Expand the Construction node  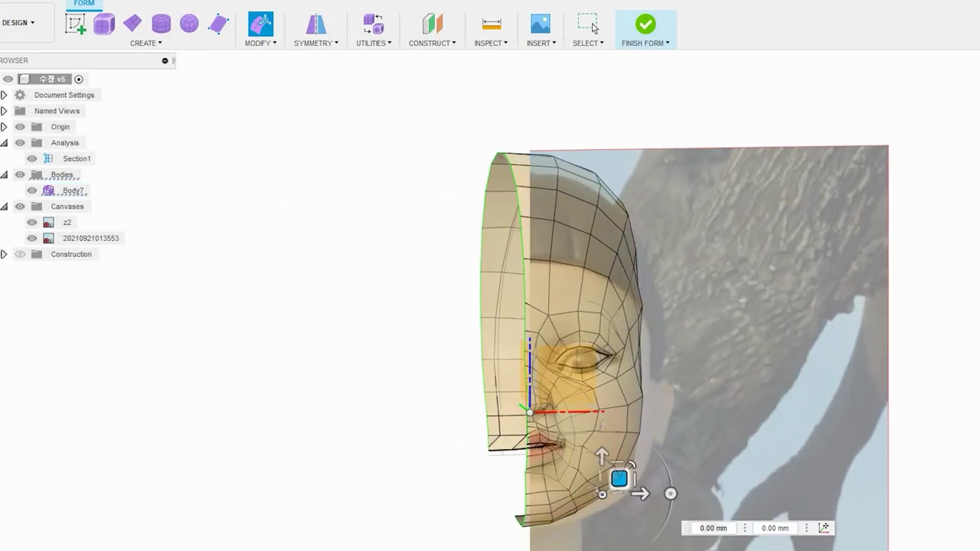(x=4, y=254)
